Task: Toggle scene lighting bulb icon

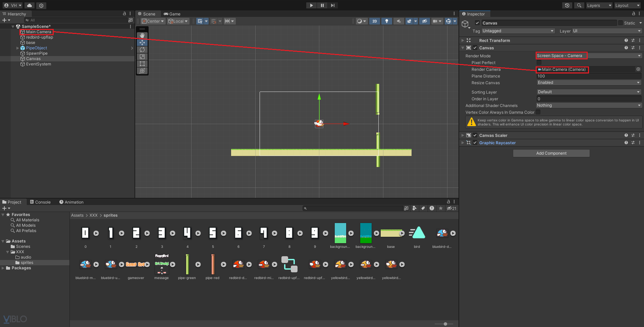Action: (x=386, y=21)
